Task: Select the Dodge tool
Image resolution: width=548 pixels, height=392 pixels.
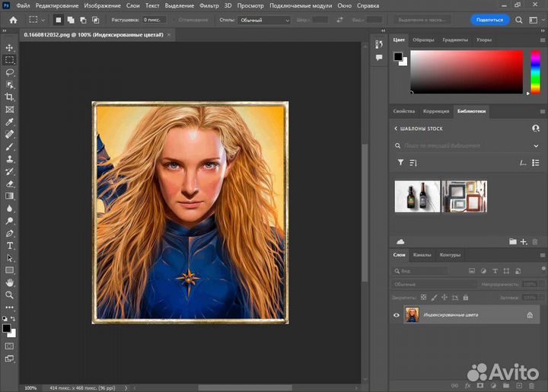Action: [x=9, y=221]
